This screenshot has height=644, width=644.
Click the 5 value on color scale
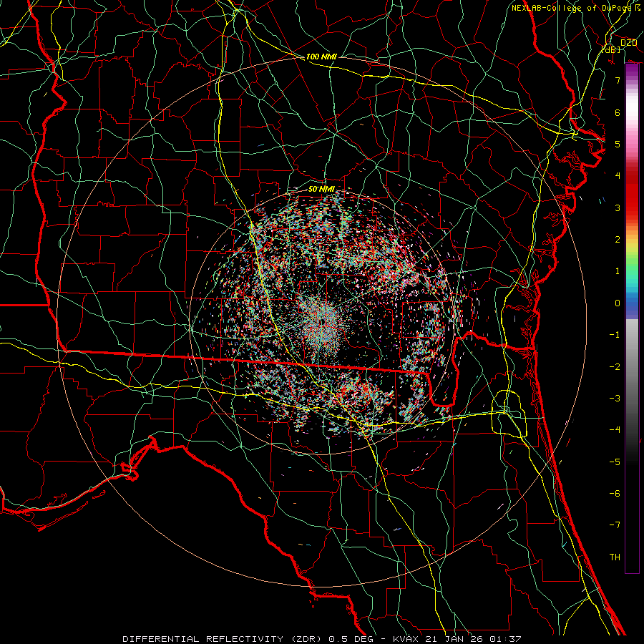[618, 144]
